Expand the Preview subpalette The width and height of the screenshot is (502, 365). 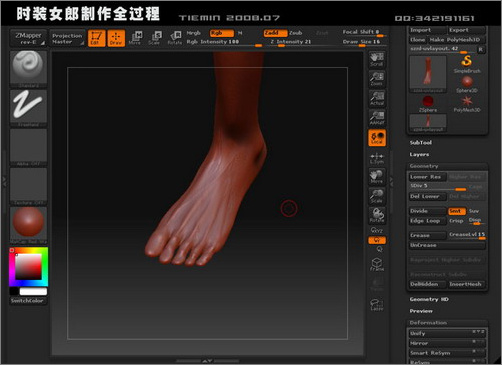[x=421, y=311]
